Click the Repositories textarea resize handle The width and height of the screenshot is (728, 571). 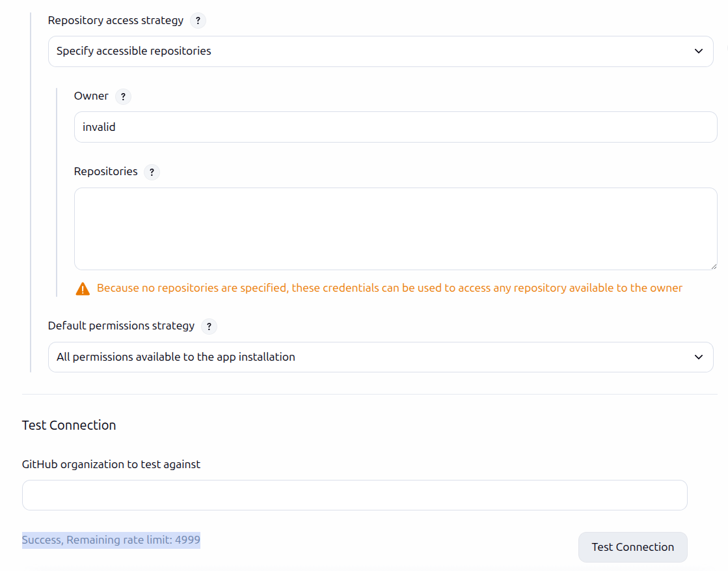(713, 266)
